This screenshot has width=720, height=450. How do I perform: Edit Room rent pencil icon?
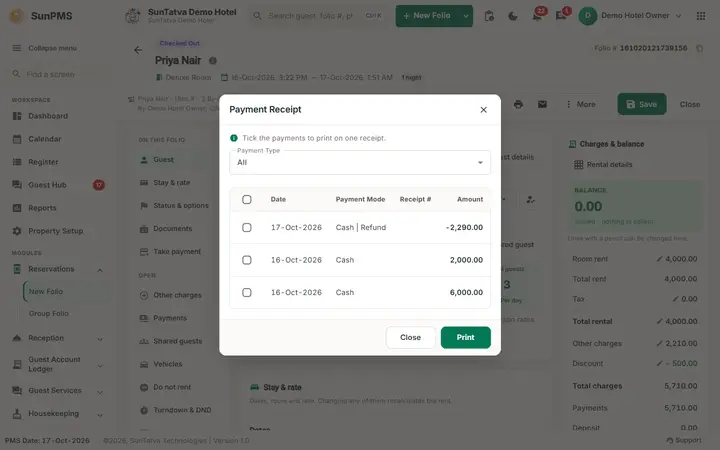point(659,259)
